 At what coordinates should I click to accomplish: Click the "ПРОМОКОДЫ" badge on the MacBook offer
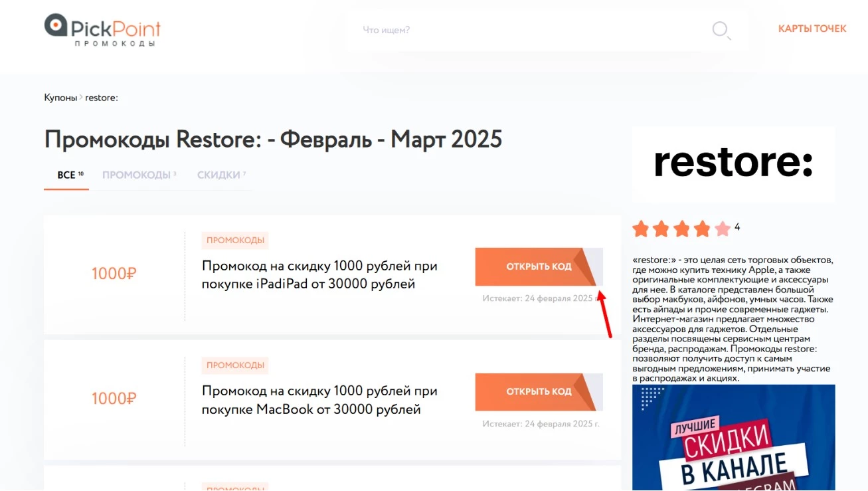click(x=235, y=365)
